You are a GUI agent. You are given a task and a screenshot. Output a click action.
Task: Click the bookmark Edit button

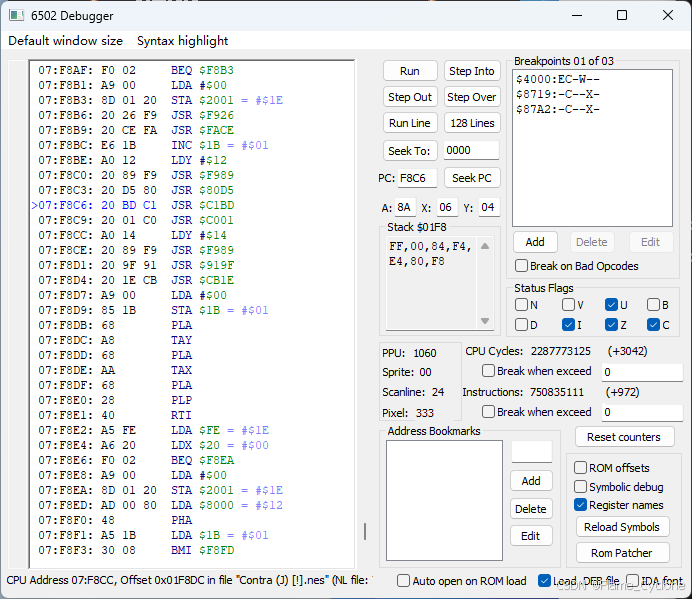click(531, 536)
